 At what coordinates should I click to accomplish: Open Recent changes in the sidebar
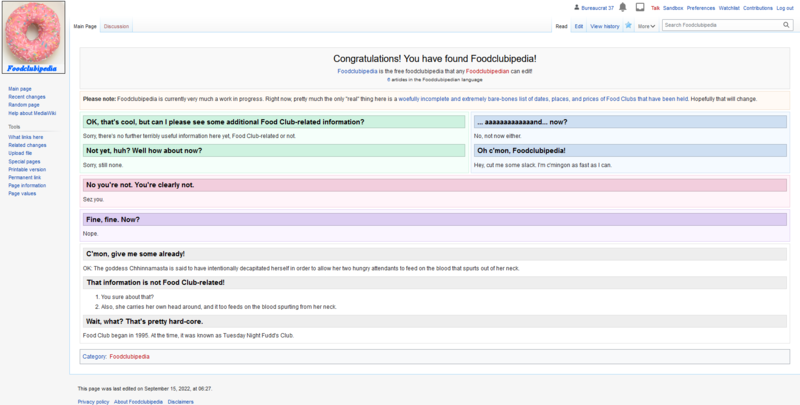tap(27, 97)
